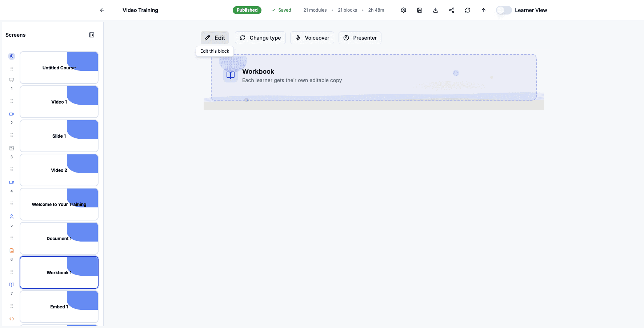Collapse the Screens panel
The height and width of the screenshot is (328, 644).
(x=92, y=35)
